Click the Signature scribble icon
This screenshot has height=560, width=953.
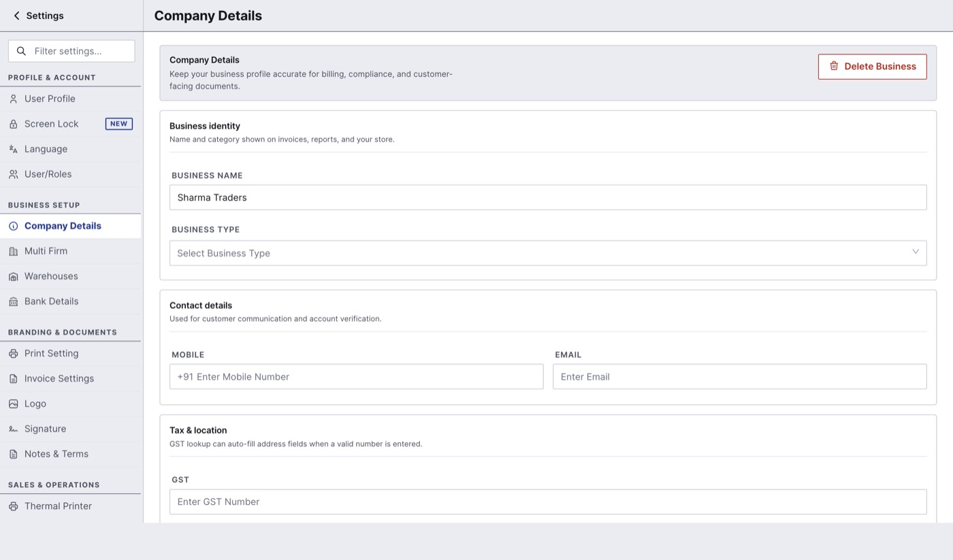pyautogui.click(x=13, y=429)
